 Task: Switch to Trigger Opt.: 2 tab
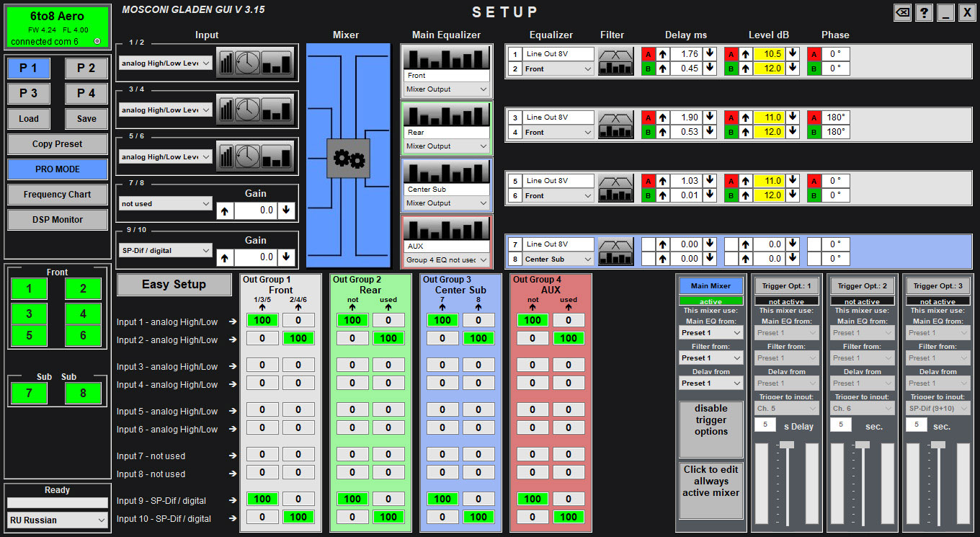tap(863, 286)
